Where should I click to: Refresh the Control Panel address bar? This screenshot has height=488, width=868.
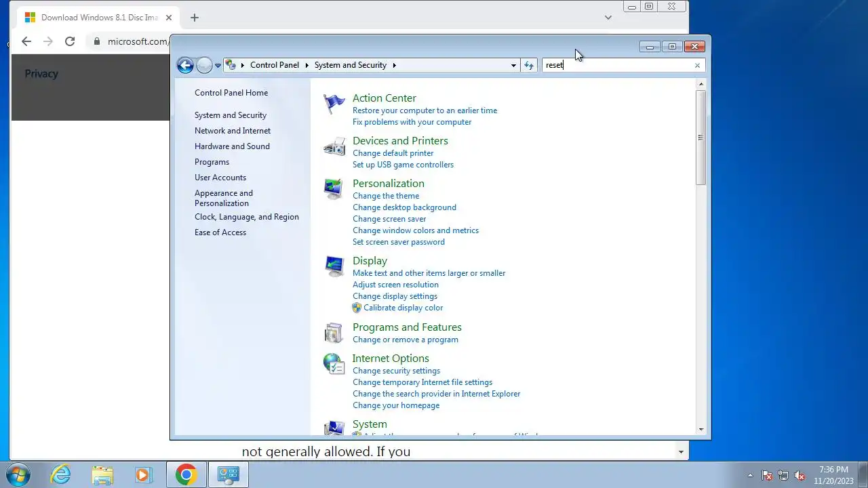pyautogui.click(x=529, y=65)
